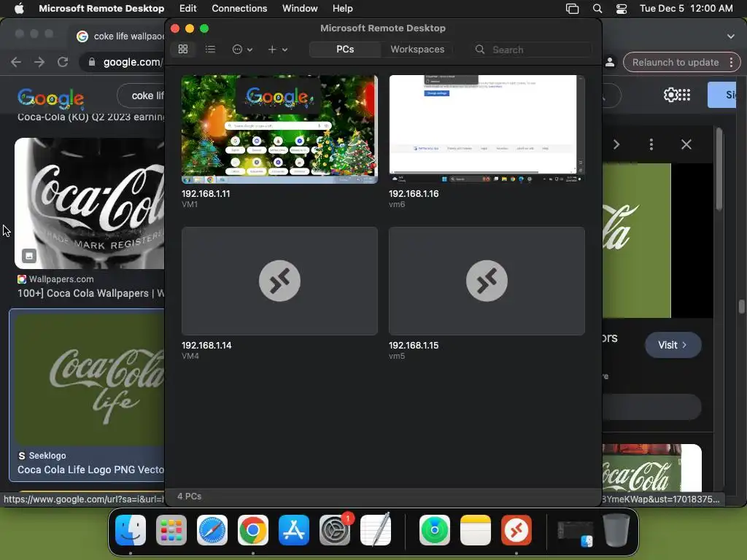Open Stage Manager icon in menu bar

tap(572, 9)
